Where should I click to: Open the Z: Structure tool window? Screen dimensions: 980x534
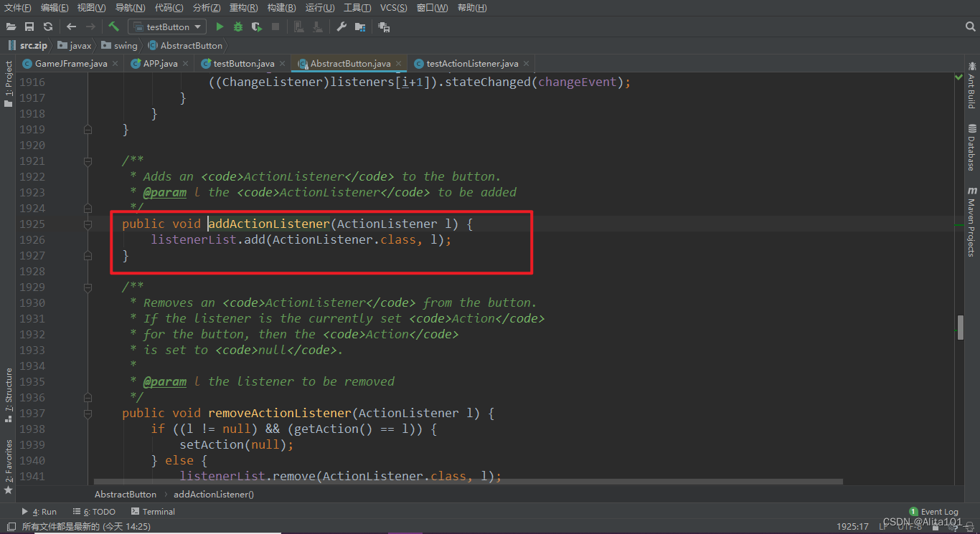(9, 394)
